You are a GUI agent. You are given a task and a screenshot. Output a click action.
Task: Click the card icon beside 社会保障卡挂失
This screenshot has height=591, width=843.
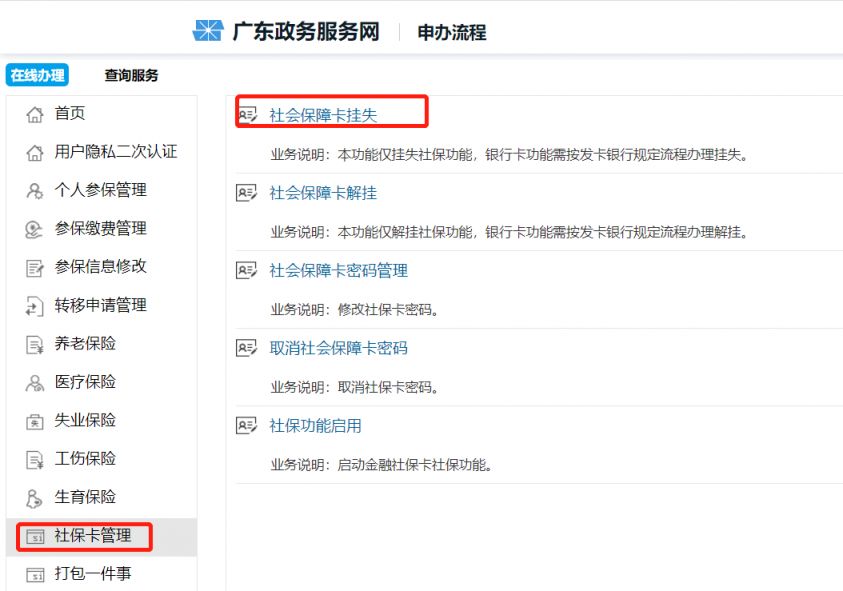pyautogui.click(x=246, y=113)
